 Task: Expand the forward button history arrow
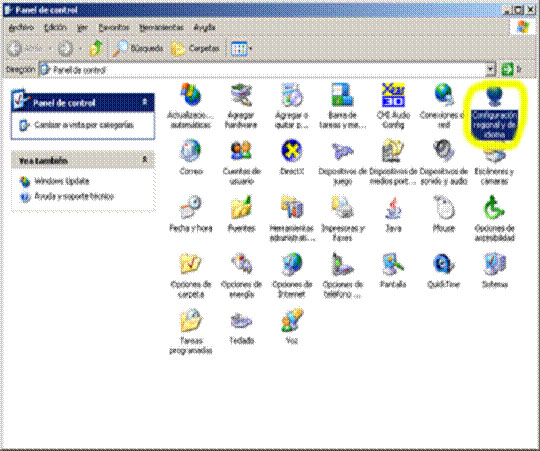(80, 49)
